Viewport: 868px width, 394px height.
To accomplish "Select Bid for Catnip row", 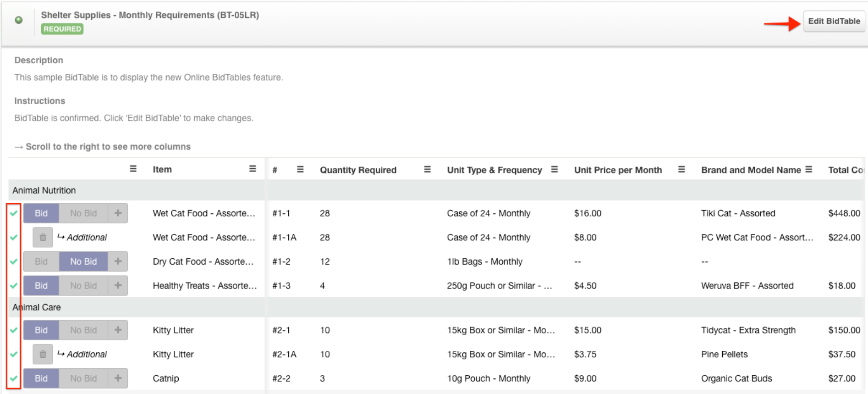I will (x=41, y=378).
